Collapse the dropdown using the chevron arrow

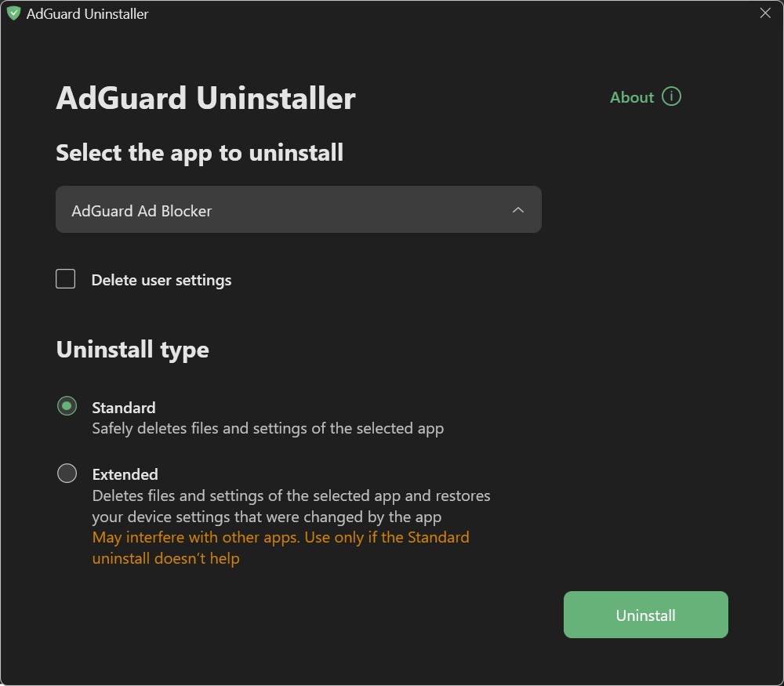pos(518,210)
